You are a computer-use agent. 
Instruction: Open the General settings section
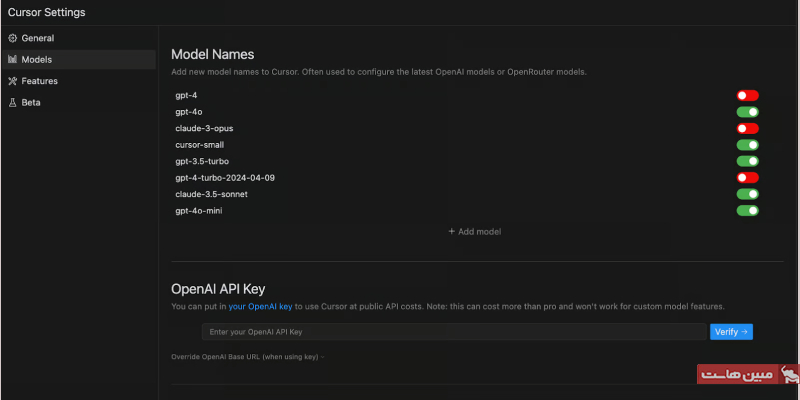(79, 38)
